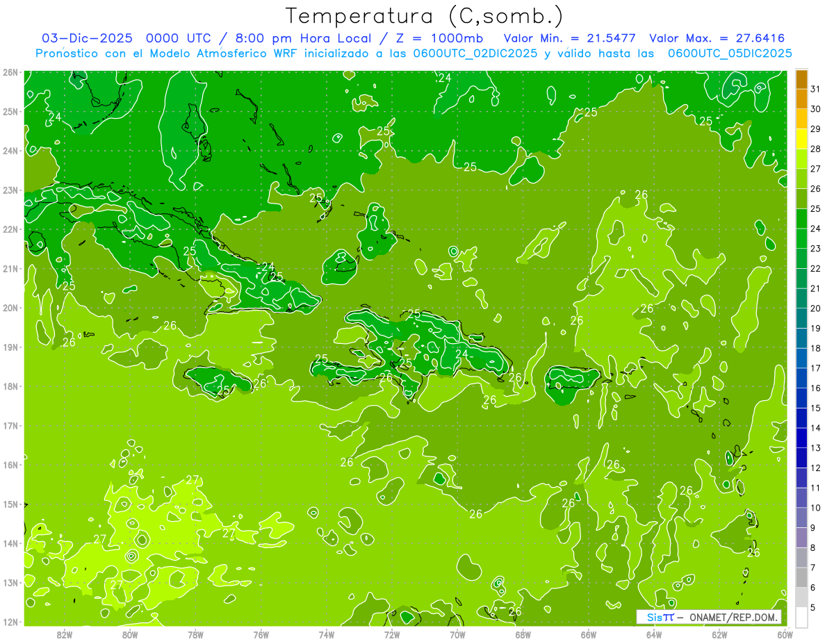Click the "70W" longitude axis label

pos(457,634)
